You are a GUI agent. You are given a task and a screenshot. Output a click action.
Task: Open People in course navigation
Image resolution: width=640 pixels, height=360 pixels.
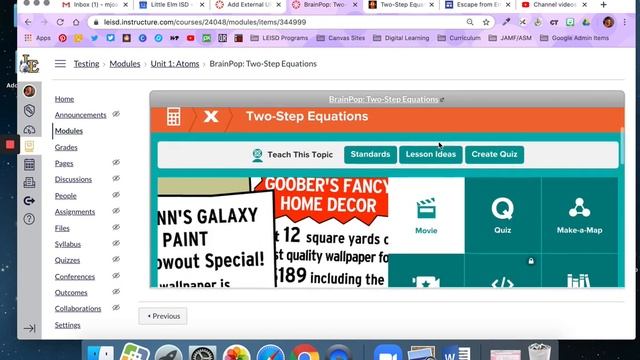[66, 196]
